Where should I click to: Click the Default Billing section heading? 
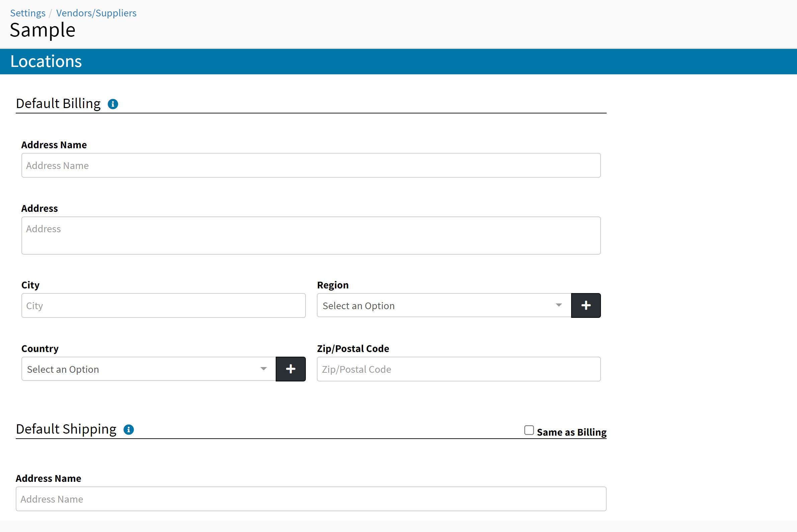58,103
